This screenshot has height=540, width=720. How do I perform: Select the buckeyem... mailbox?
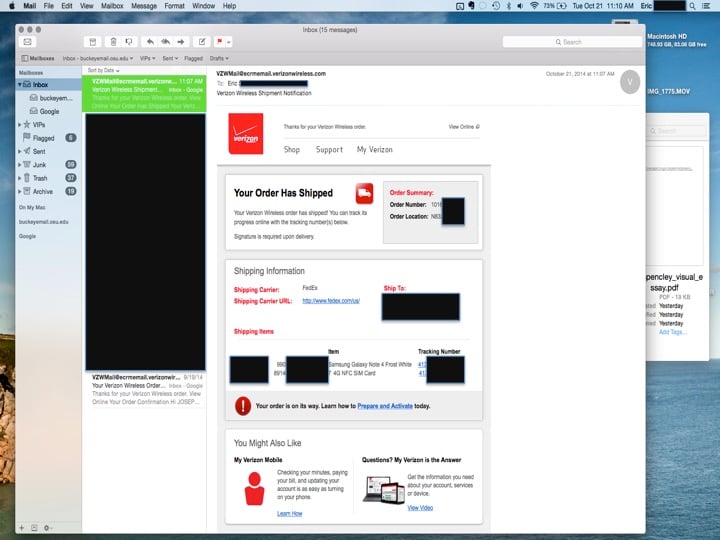(51, 98)
